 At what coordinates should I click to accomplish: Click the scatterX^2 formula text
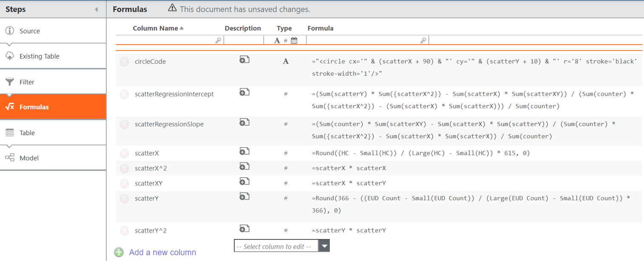pyautogui.click(x=349, y=168)
